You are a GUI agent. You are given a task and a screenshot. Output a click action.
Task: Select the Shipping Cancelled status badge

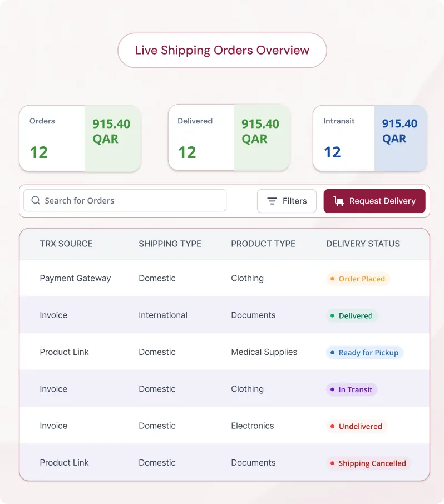[x=368, y=463]
